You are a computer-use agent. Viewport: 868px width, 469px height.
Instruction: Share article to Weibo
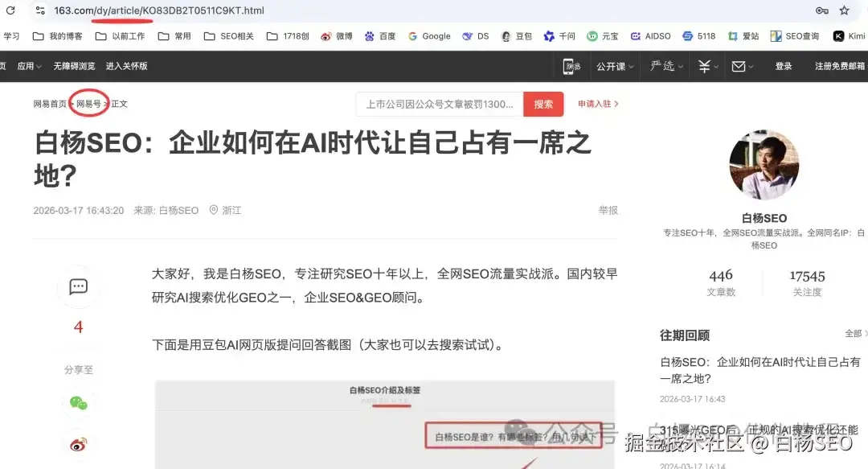78,445
